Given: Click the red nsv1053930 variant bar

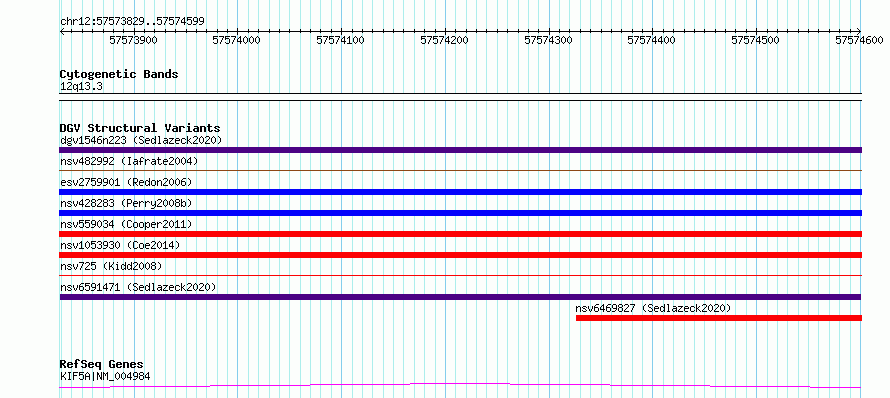Looking at the screenshot, I should [460, 255].
